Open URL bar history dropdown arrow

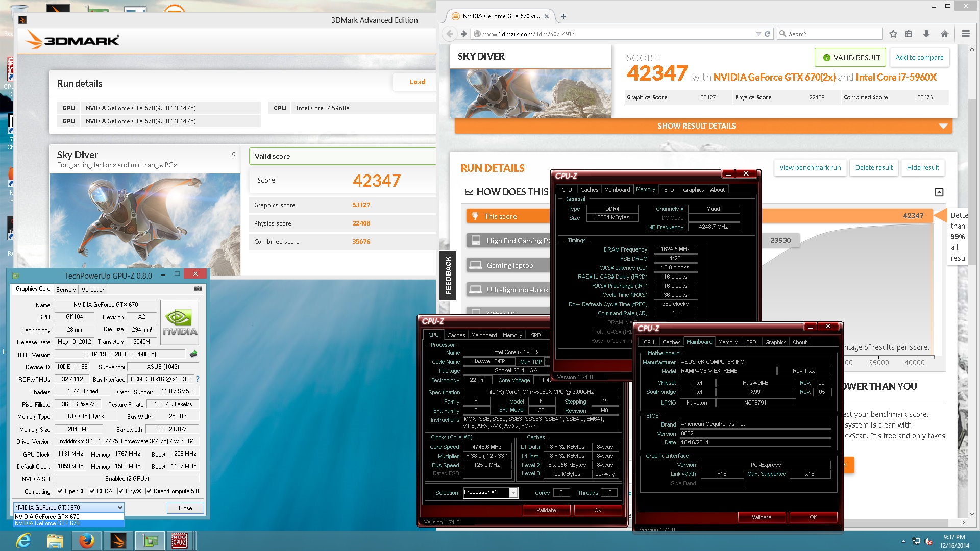point(758,34)
